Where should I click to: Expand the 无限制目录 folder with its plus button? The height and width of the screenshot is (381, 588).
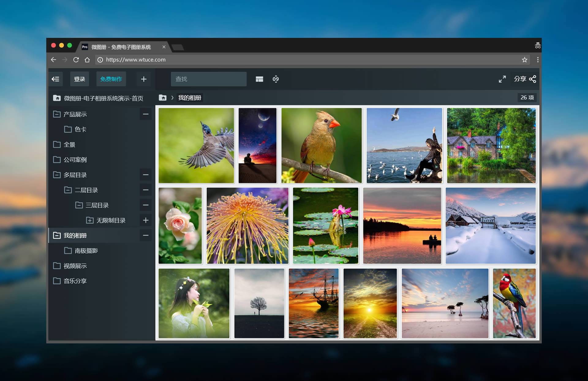coord(146,220)
